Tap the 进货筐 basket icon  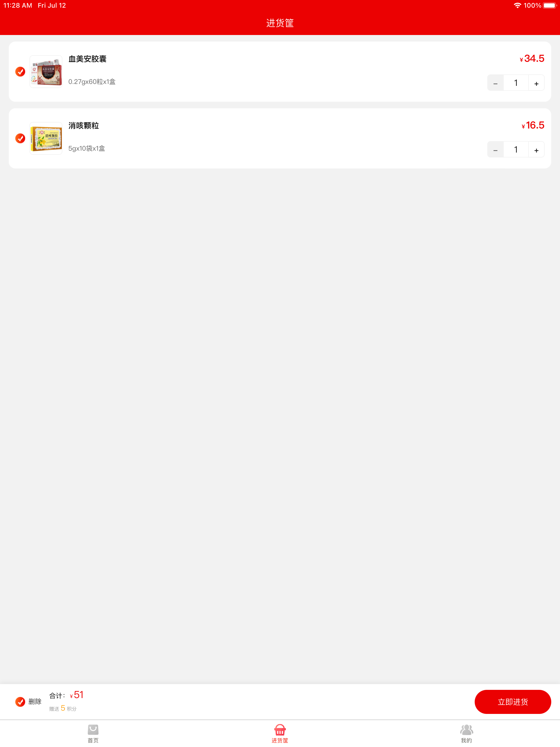pos(280,730)
